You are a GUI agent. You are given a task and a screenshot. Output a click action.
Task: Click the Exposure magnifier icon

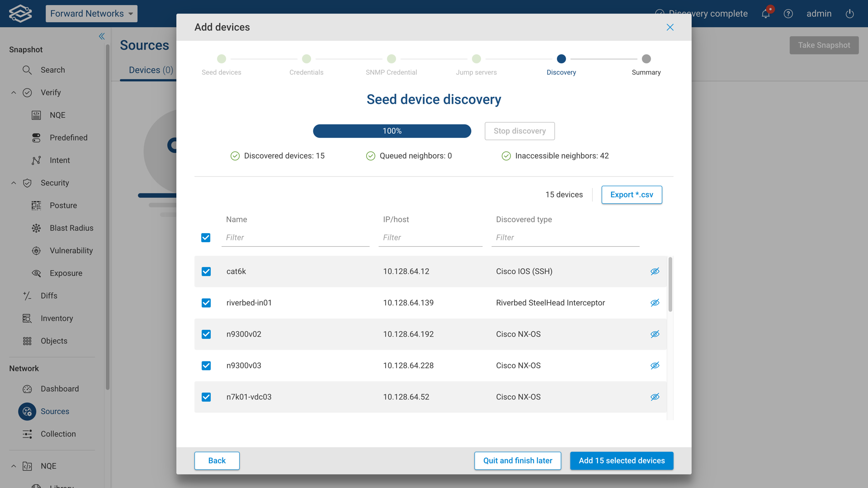click(x=36, y=273)
